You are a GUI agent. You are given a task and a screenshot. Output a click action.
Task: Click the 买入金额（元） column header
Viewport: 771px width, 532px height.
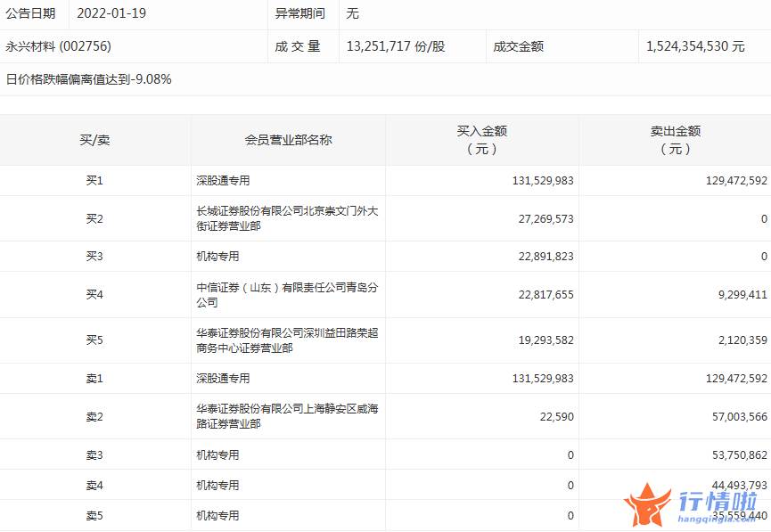482,140
